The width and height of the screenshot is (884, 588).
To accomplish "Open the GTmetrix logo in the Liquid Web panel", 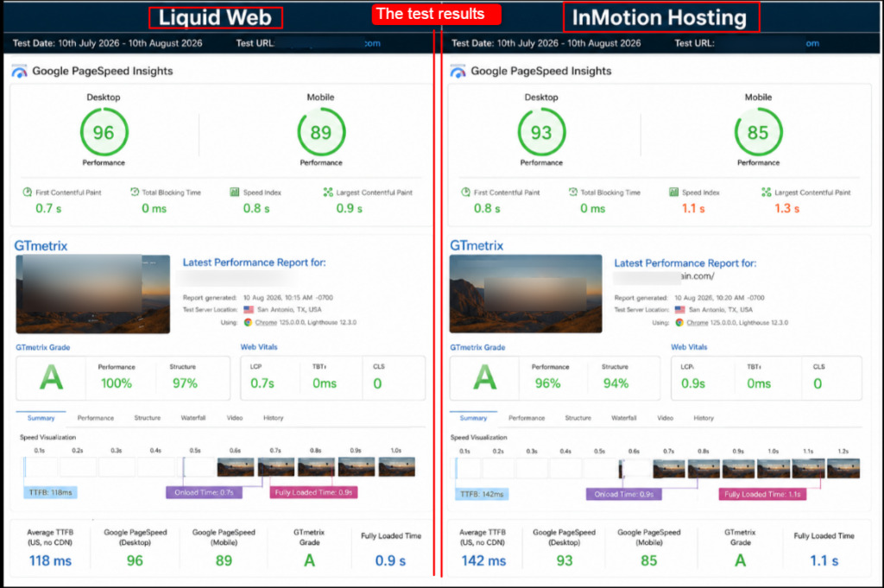I will (x=41, y=246).
